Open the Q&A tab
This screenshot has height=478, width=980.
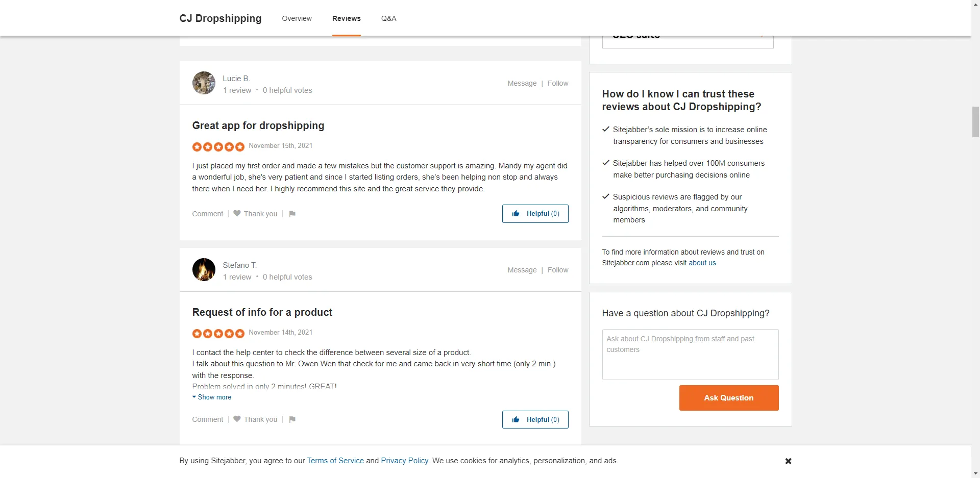click(388, 18)
